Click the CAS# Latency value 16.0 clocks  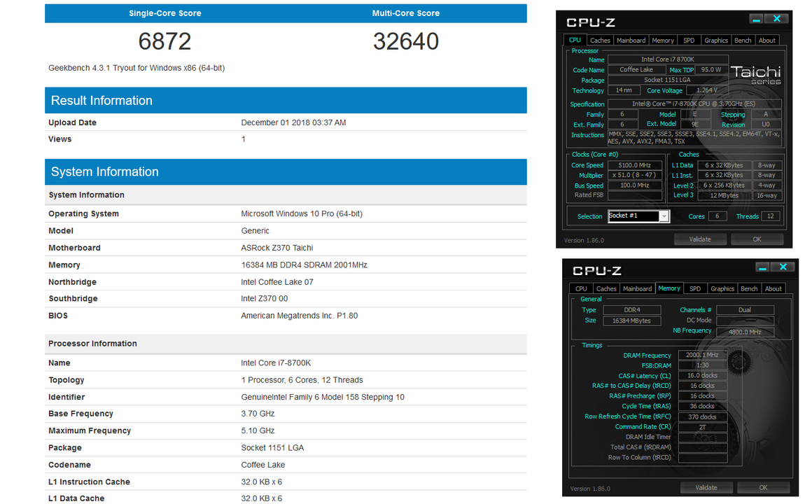tap(702, 375)
